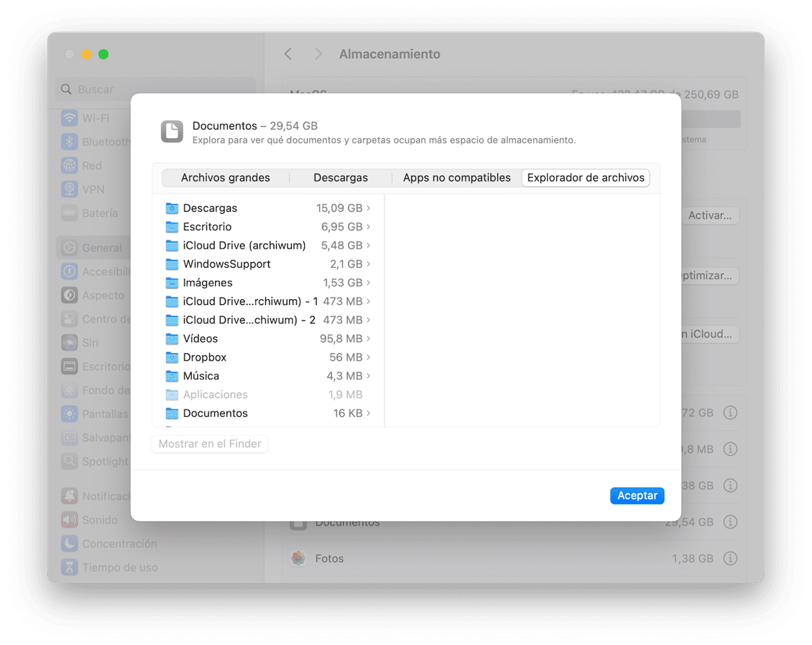The width and height of the screenshot is (812, 645).
Task: Click the Fotos info icon
Action: click(731, 558)
